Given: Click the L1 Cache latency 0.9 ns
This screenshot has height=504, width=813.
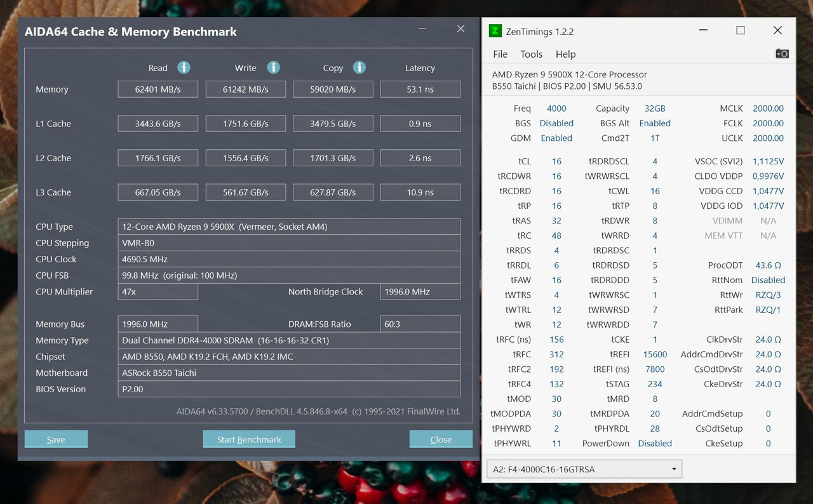Looking at the screenshot, I should tap(420, 124).
